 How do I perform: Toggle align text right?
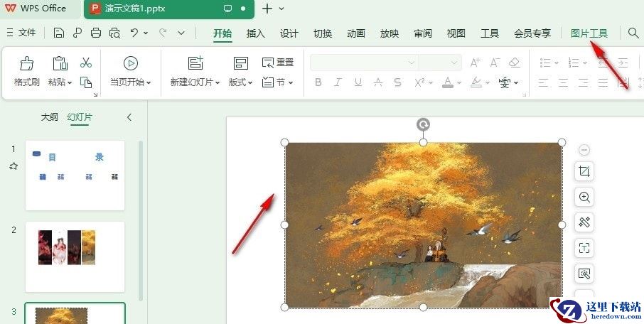coord(583,82)
